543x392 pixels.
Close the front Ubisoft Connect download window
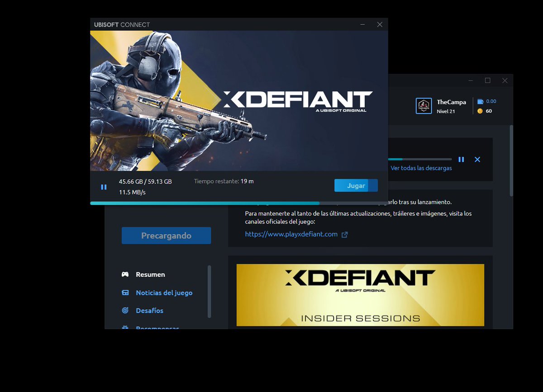click(380, 24)
